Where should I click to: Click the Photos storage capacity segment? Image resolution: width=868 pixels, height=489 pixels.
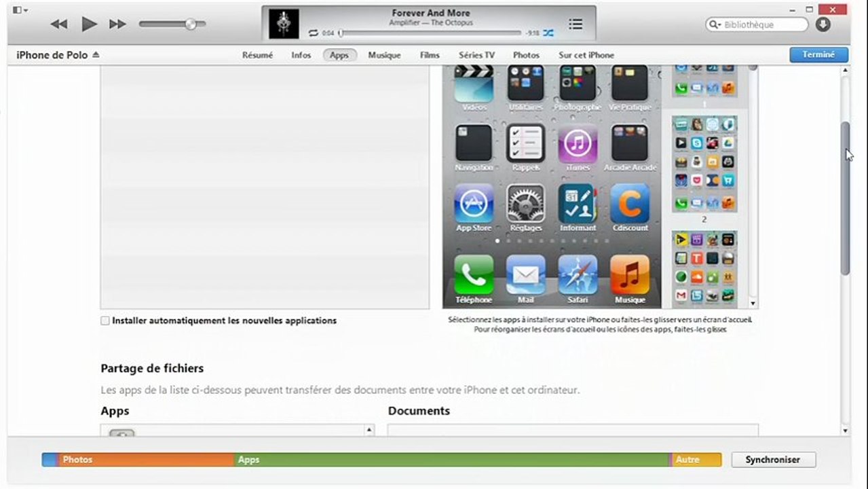click(x=146, y=460)
